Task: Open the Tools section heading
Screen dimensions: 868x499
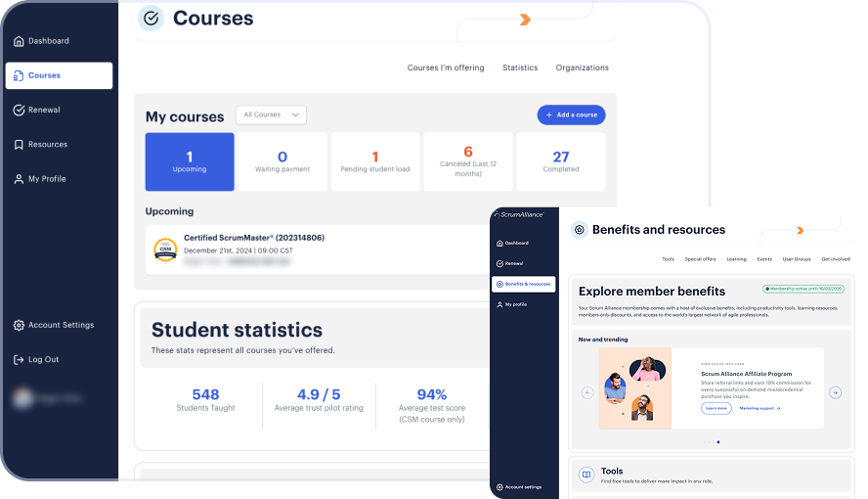Action: 612,471
